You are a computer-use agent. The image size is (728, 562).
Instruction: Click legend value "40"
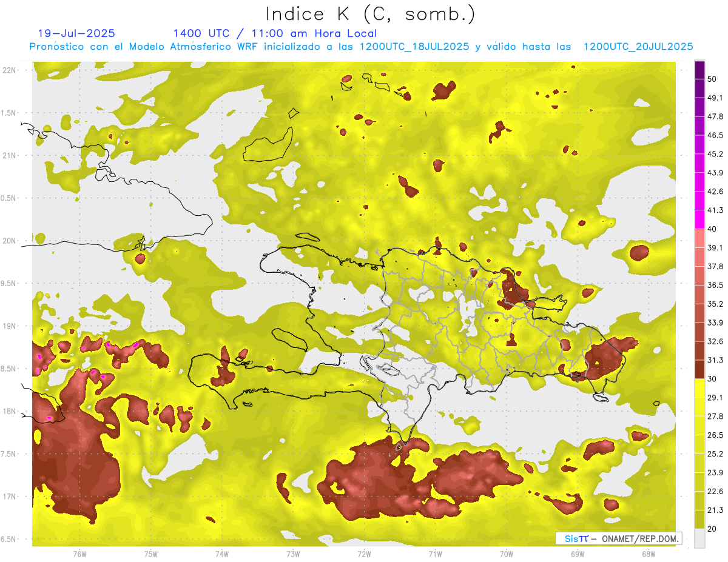[x=712, y=229]
